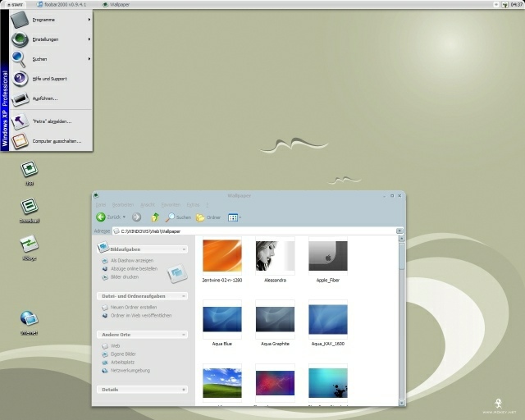Click the address bar path field
The width and height of the screenshot is (525, 420).
254,231
